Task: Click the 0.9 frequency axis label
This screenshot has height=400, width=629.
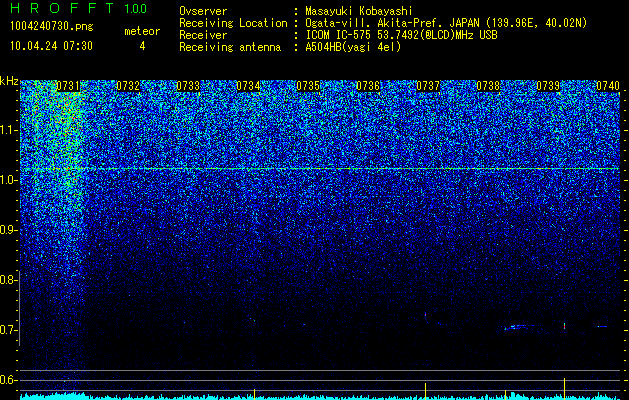Action: 7,230
